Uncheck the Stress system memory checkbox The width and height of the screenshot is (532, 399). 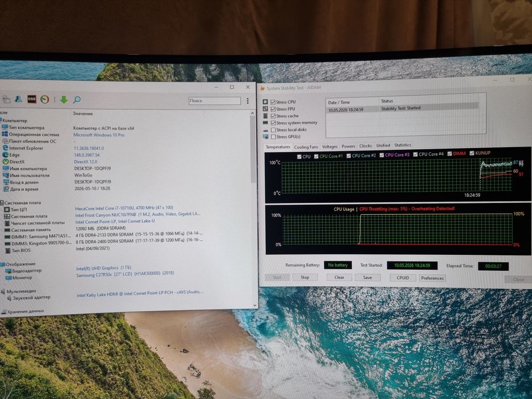(273, 123)
